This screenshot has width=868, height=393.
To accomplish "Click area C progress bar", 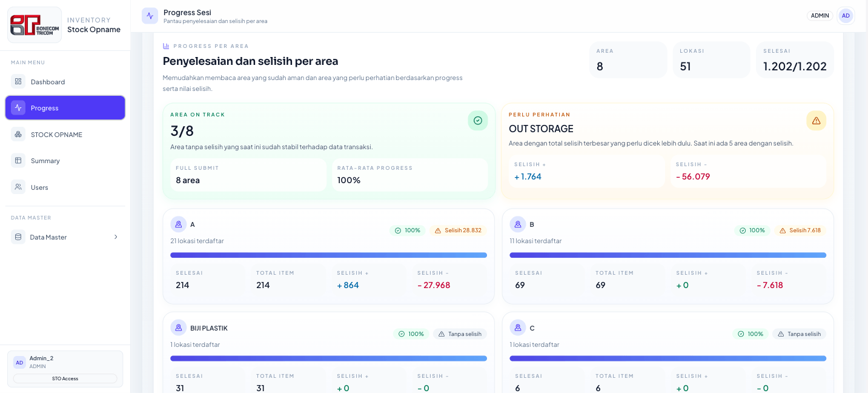I will coord(668,358).
